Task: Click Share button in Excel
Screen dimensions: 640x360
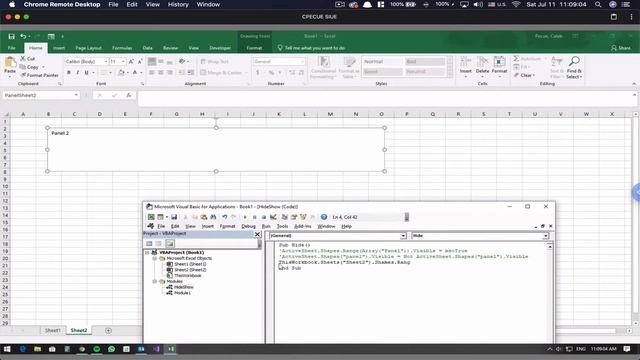Action: [x=621, y=48]
